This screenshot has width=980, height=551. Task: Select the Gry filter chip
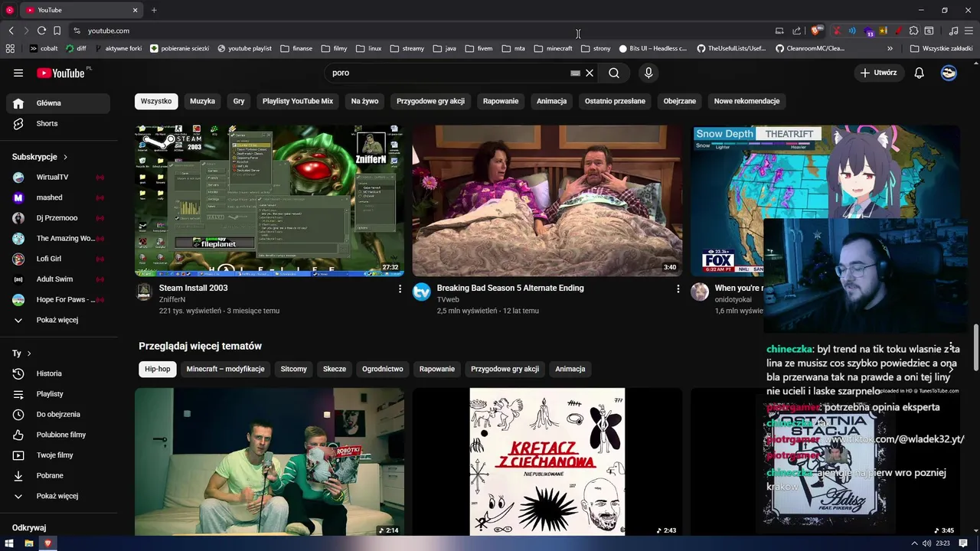[x=239, y=101]
